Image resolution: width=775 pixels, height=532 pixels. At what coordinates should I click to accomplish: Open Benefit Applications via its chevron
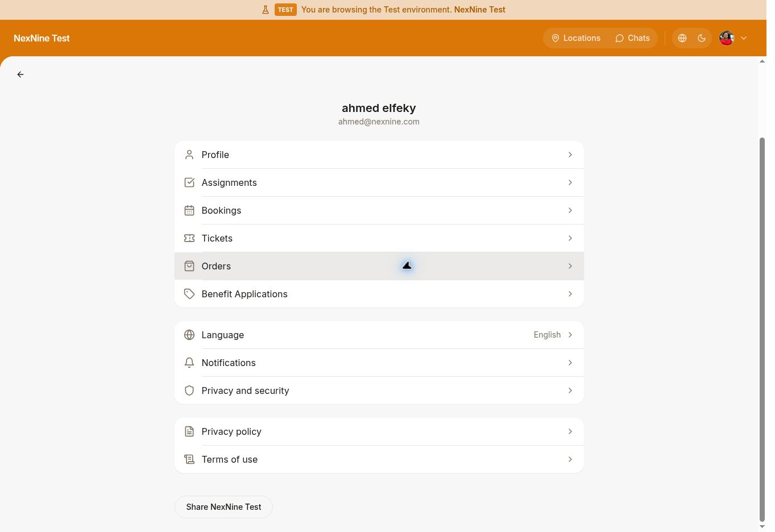570,294
